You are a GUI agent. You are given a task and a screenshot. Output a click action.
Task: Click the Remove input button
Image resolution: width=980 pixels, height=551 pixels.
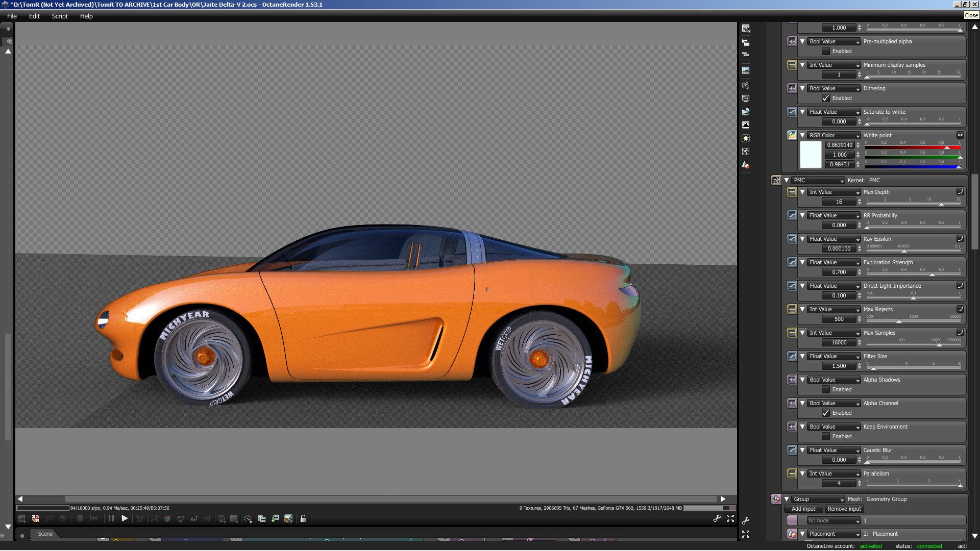tap(844, 509)
